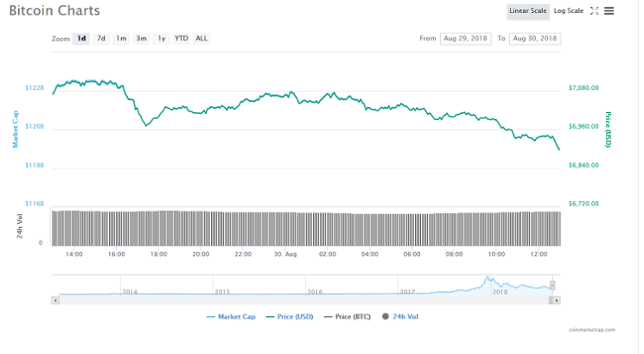Image resolution: width=644 pixels, height=354 pixels.
Task: Open the chart hamburger menu icon
Action: (x=609, y=11)
